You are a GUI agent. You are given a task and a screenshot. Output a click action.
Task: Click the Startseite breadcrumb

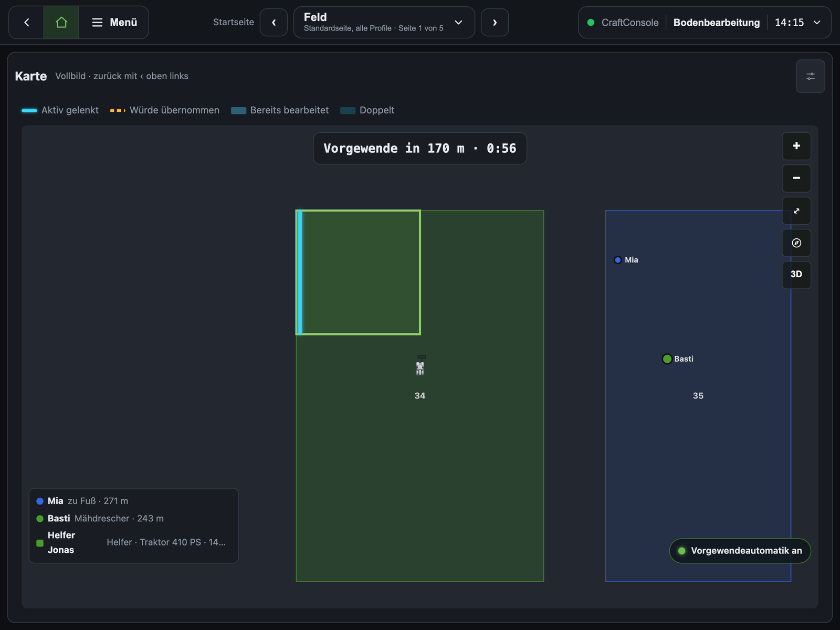[234, 22]
